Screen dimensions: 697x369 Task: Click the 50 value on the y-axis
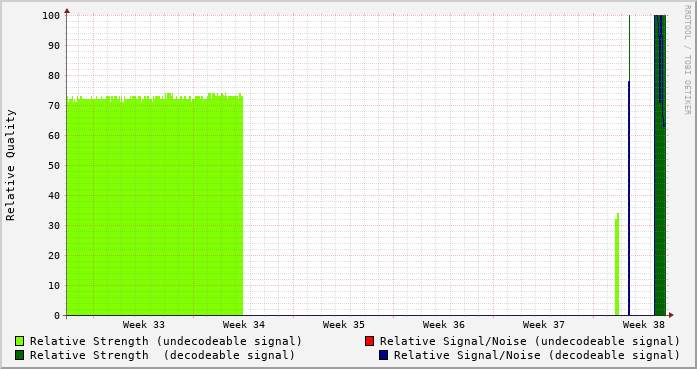pyautogui.click(x=54, y=165)
